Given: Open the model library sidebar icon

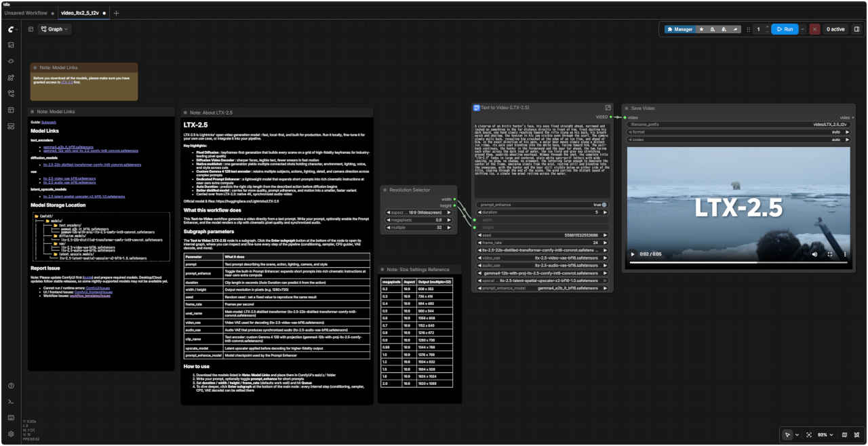Looking at the screenshot, I should click(x=11, y=77).
